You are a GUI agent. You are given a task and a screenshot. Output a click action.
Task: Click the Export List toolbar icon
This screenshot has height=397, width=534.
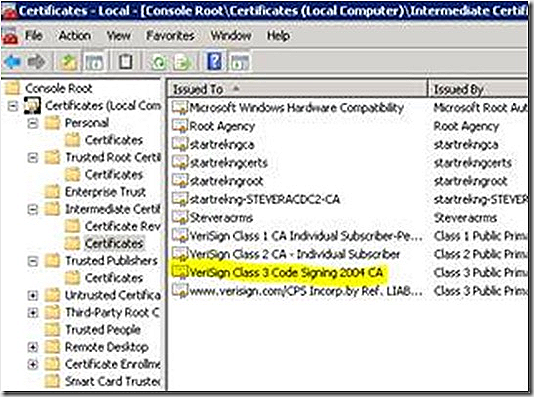coord(182,62)
